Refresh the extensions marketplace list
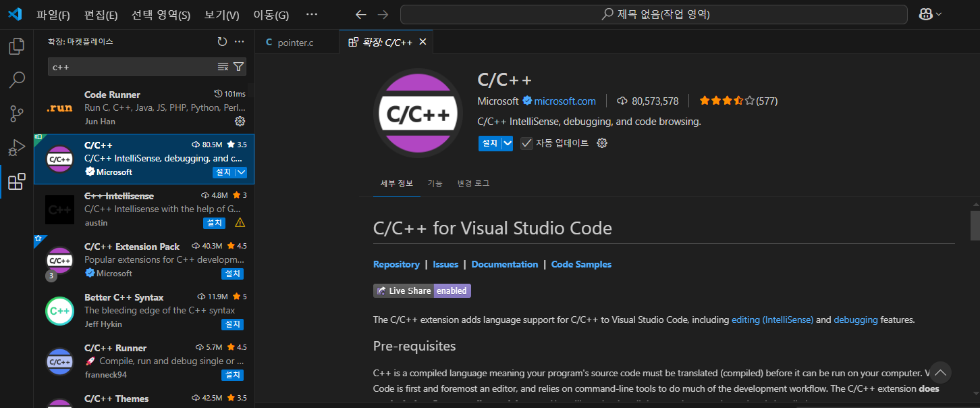 222,42
